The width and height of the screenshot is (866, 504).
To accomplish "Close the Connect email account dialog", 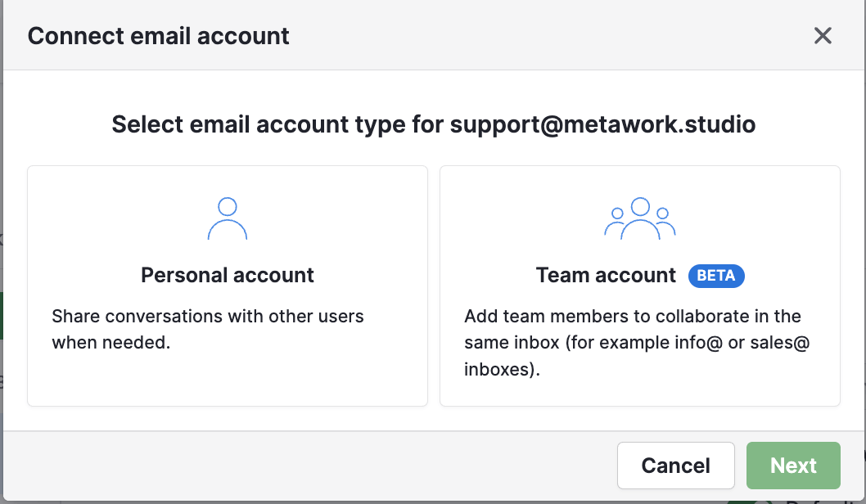I will pos(823,35).
